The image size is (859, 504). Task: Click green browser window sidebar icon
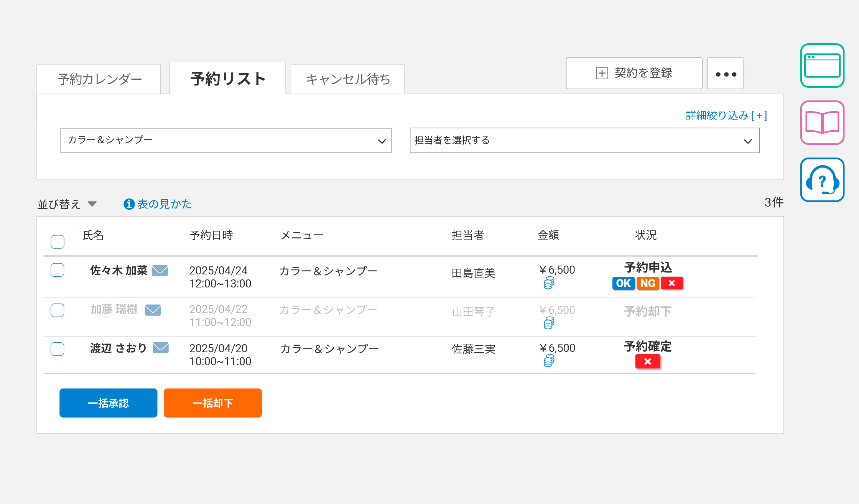pos(822,66)
